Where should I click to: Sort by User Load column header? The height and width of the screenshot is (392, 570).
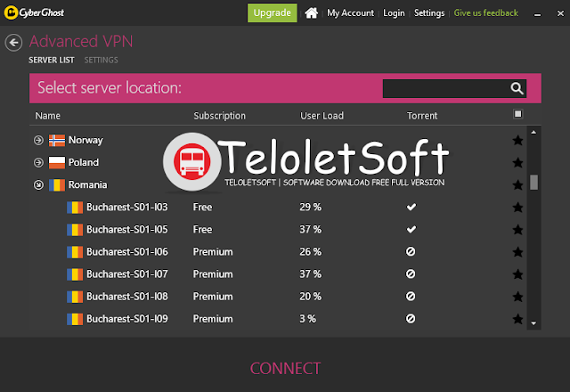[x=322, y=116]
